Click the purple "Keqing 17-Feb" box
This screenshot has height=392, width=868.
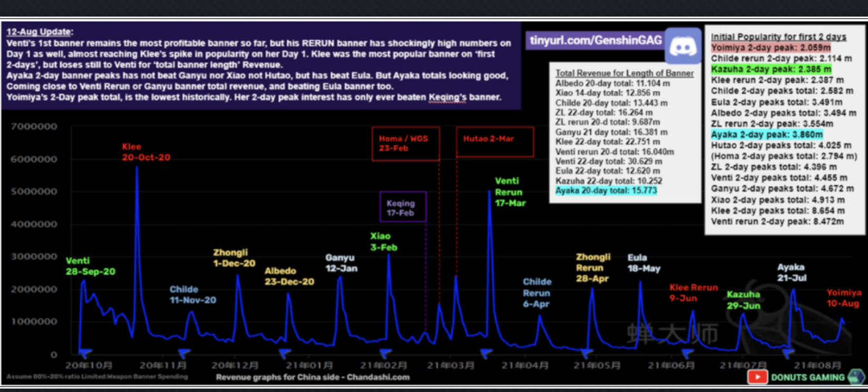[403, 207]
